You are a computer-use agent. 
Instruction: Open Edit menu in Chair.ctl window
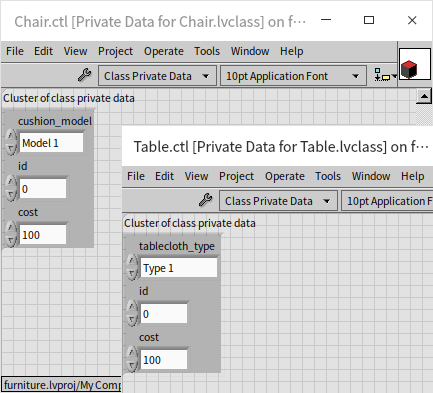pyautogui.click(x=43, y=51)
